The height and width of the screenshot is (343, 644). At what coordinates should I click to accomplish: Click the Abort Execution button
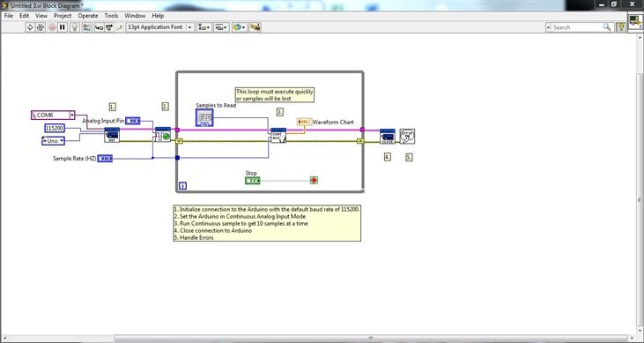52,27
